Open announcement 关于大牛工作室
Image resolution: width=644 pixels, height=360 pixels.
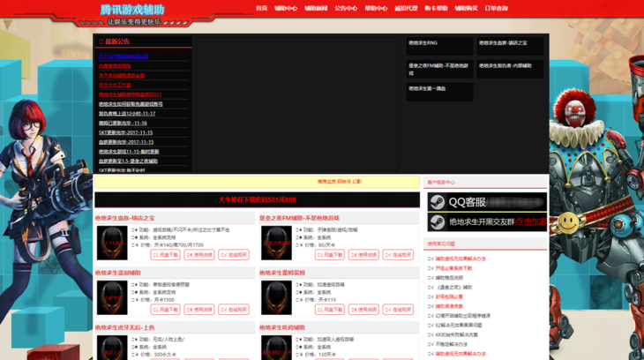click(x=115, y=85)
